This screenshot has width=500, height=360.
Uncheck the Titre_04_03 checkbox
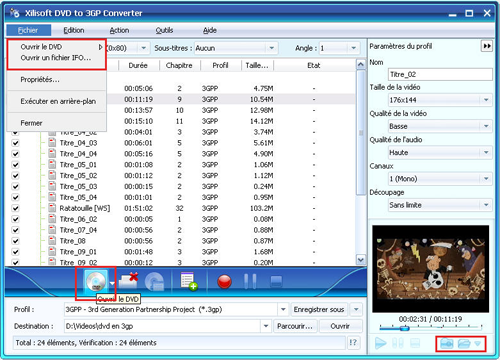(15, 143)
